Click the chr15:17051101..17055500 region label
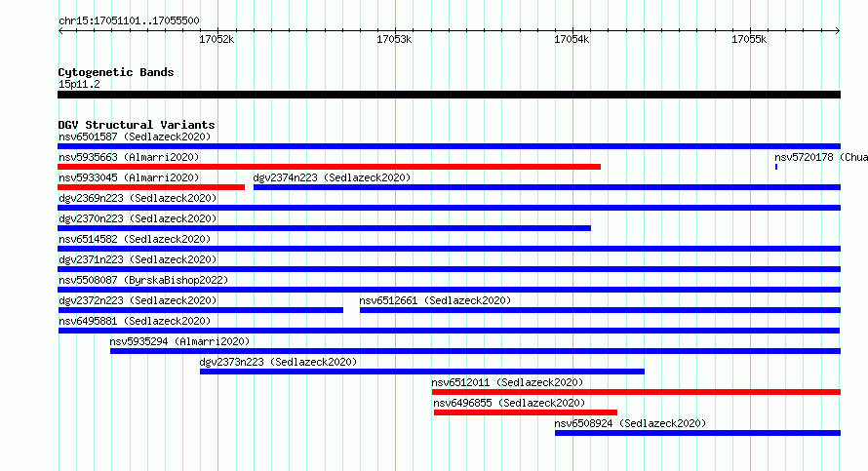The height and width of the screenshot is (471, 868). click(129, 21)
